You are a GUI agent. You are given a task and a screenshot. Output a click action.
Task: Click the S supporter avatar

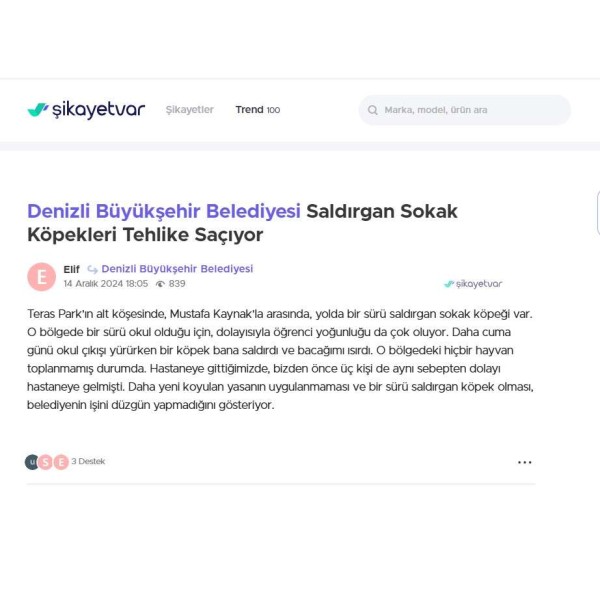pyautogui.click(x=46, y=462)
